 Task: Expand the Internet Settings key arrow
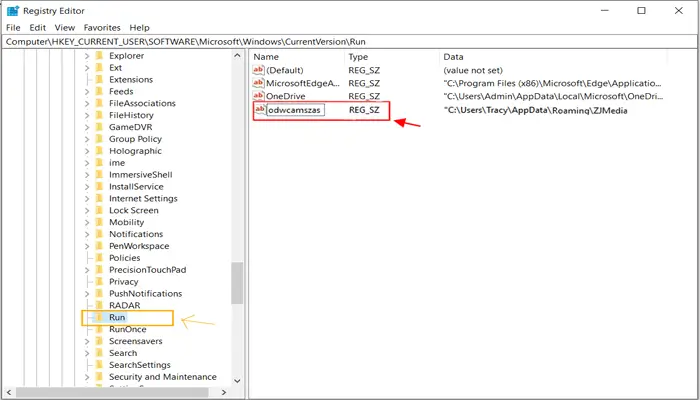click(87, 198)
